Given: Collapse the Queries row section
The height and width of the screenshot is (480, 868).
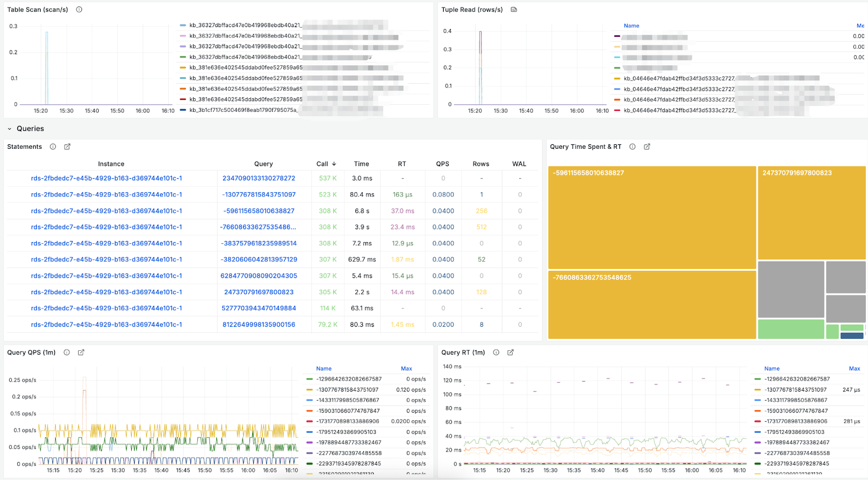Looking at the screenshot, I should (10, 129).
